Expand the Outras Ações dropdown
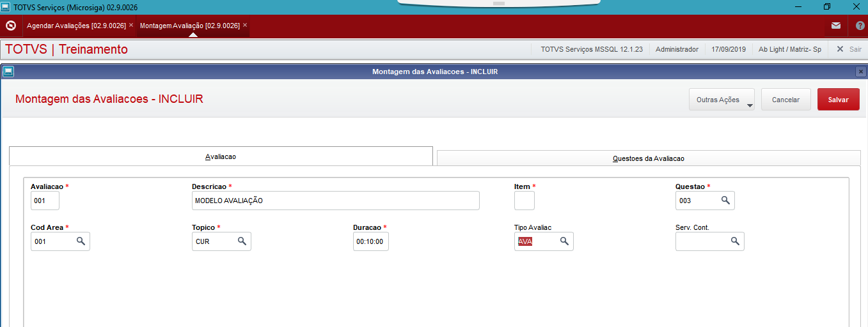 tap(722, 100)
